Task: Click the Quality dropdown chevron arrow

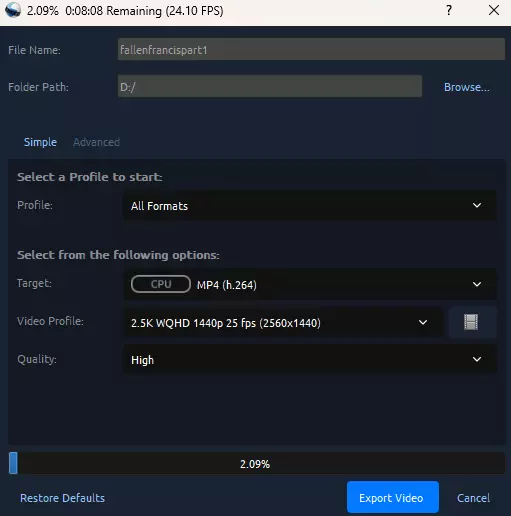Action: point(477,359)
